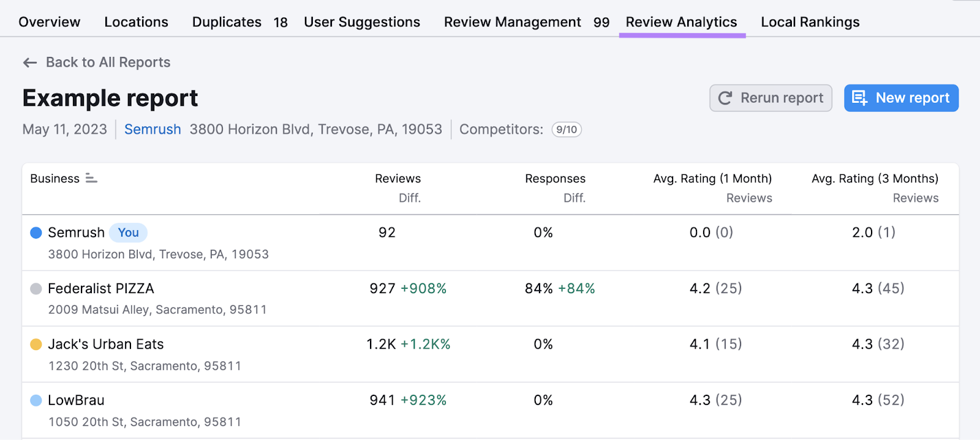Image resolution: width=980 pixels, height=440 pixels.
Task: Click the Semrush business link
Action: 153,130
